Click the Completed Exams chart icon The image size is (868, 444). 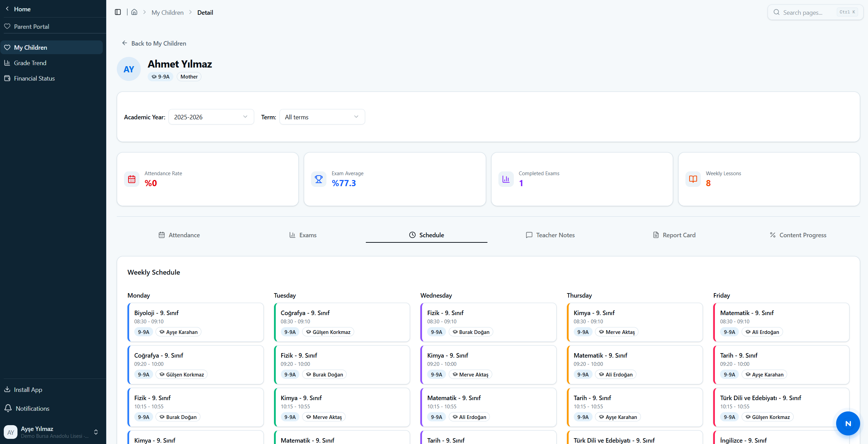(x=506, y=179)
